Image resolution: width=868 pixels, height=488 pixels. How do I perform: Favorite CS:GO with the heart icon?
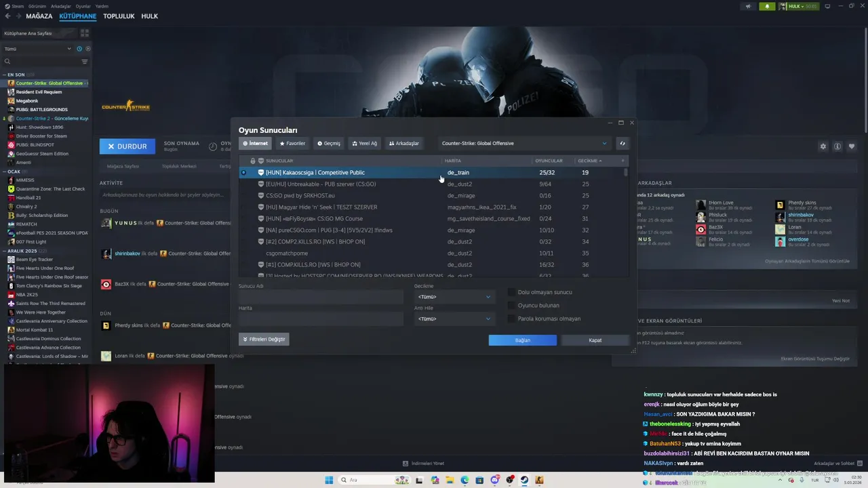click(852, 146)
